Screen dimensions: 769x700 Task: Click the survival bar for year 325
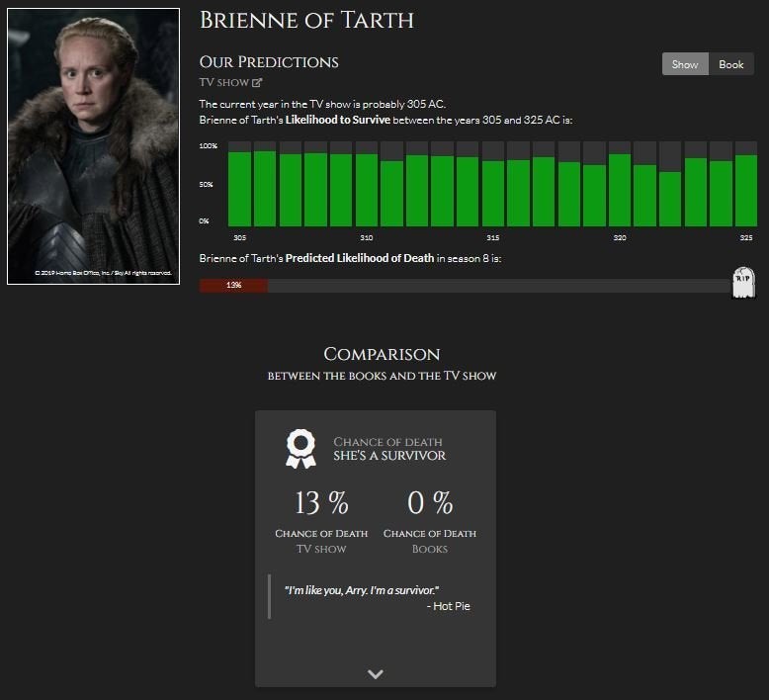click(x=746, y=191)
